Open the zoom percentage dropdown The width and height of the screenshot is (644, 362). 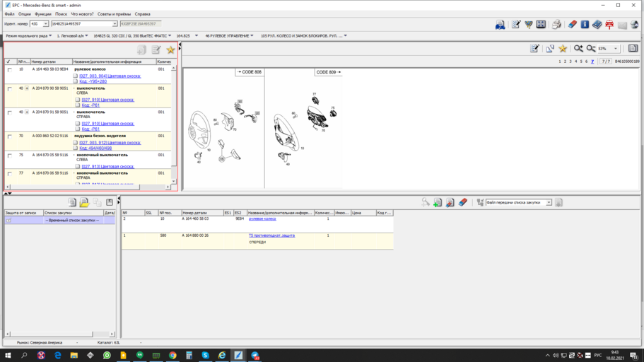click(x=615, y=49)
